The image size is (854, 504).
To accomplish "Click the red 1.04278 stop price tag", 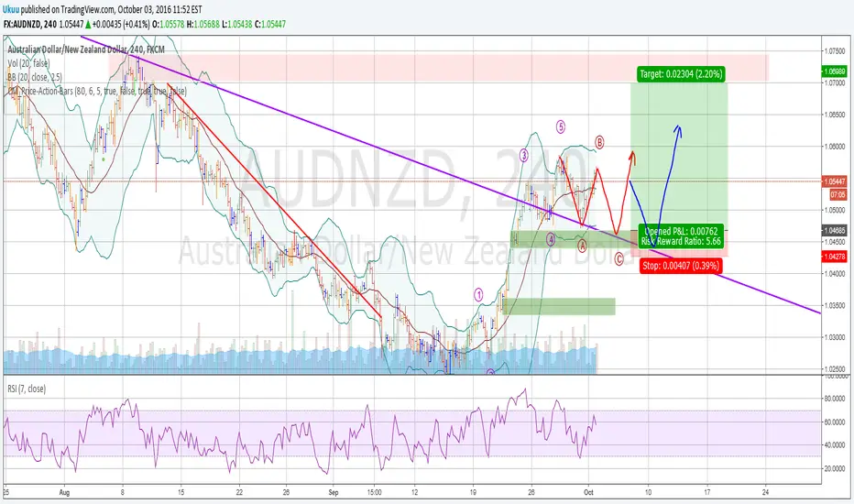I will [x=835, y=256].
